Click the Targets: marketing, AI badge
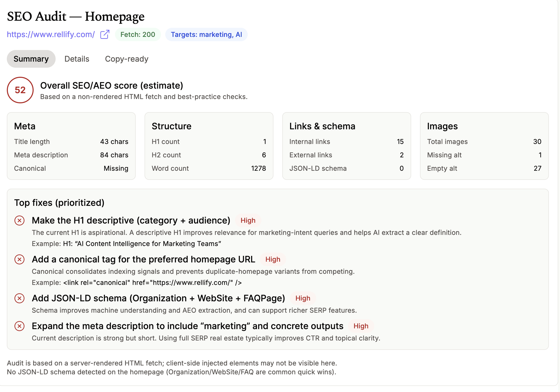Image resolution: width=560 pixels, height=392 pixels. click(x=206, y=34)
